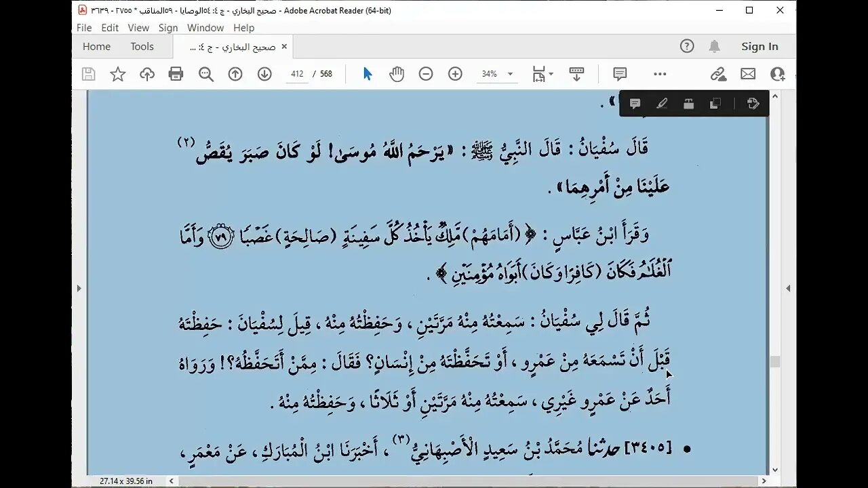Click the snapshot tool in floating toolbar
Image resolution: width=868 pixels, height=488 pixels.
tap(714, 104)
